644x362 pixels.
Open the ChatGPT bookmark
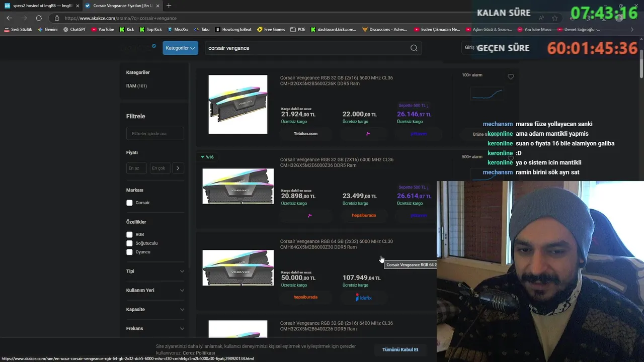pyautogui.click(x=74, y=29)
